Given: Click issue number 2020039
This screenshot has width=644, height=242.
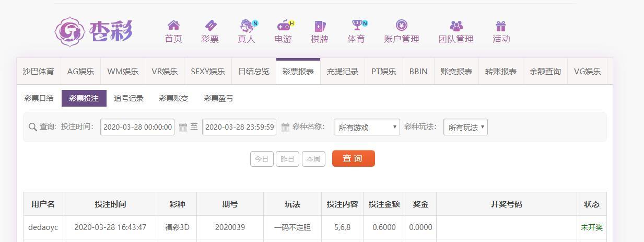Looking at the screenshot, I should click(x=230, y=227).
